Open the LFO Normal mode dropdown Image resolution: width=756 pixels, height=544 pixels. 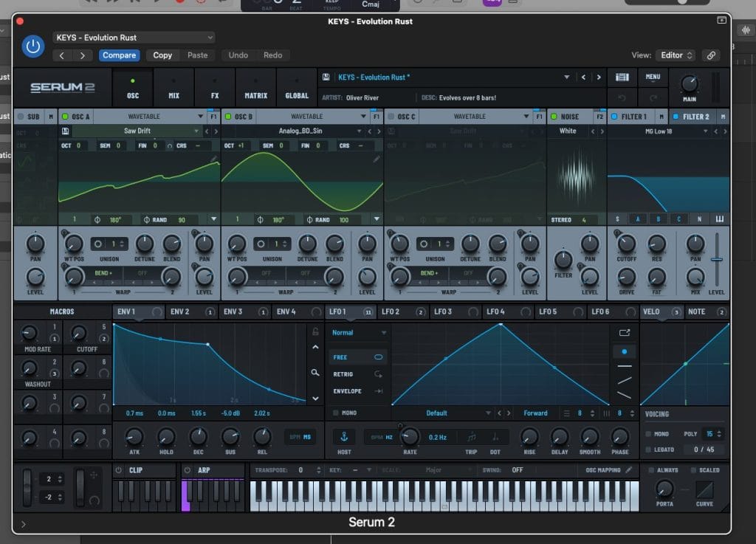[359, 332]
